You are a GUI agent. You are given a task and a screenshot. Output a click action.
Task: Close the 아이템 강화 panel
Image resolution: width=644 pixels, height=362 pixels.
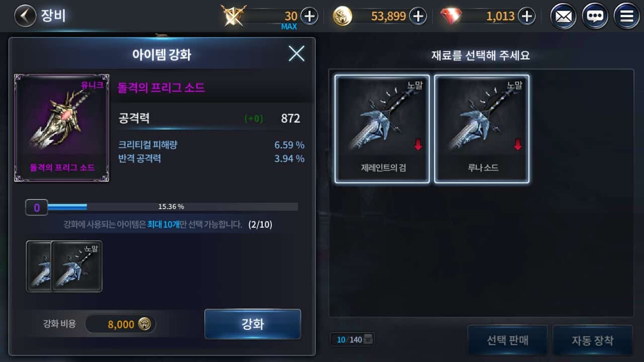point(296,53)
